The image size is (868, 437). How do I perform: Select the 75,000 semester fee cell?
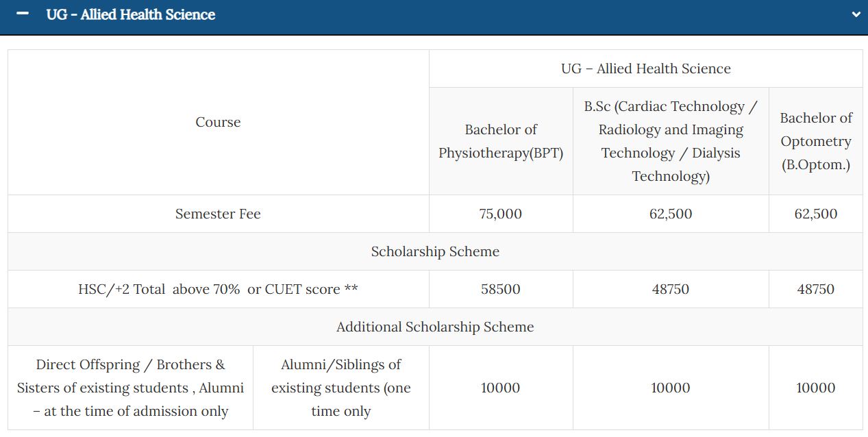pos(501,214)
